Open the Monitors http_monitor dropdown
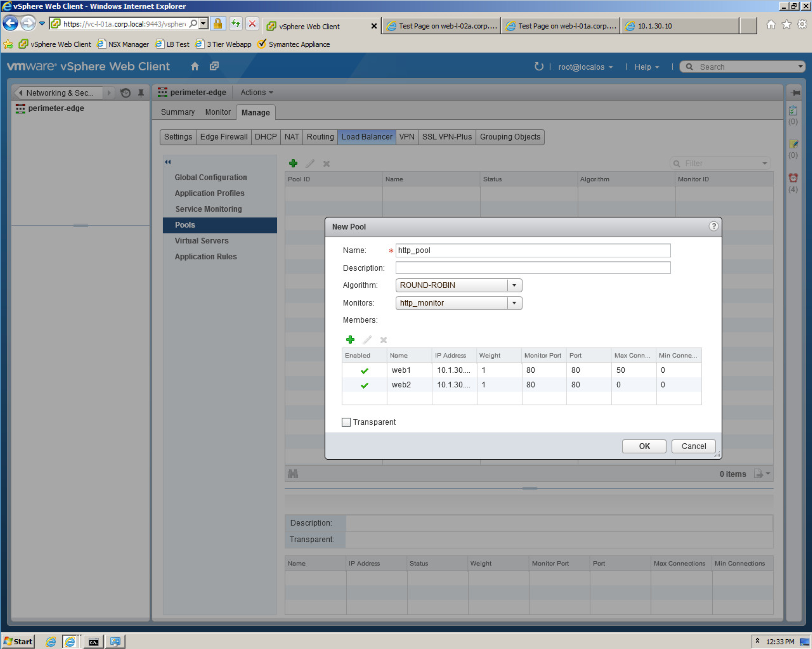The height and width of the screenshot is (649, 812). [514, 303]
